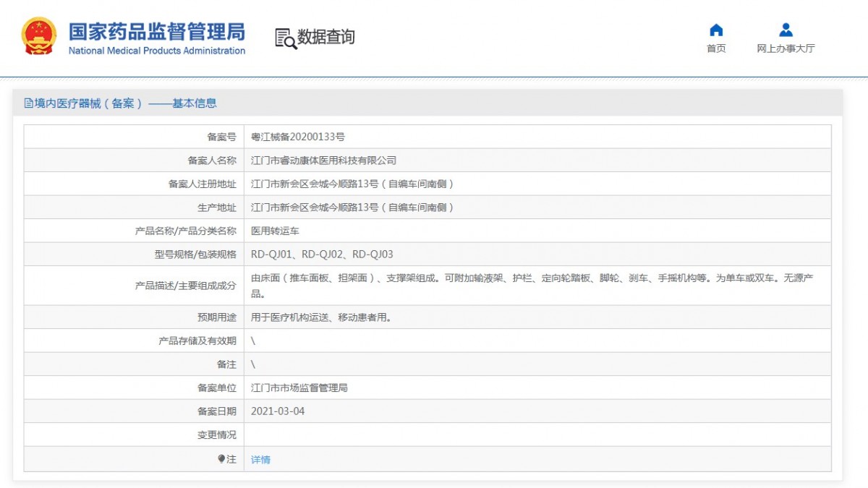The image size is (868, 488).
Task: Click the national emblem logo
Action: tap(38, 36)
